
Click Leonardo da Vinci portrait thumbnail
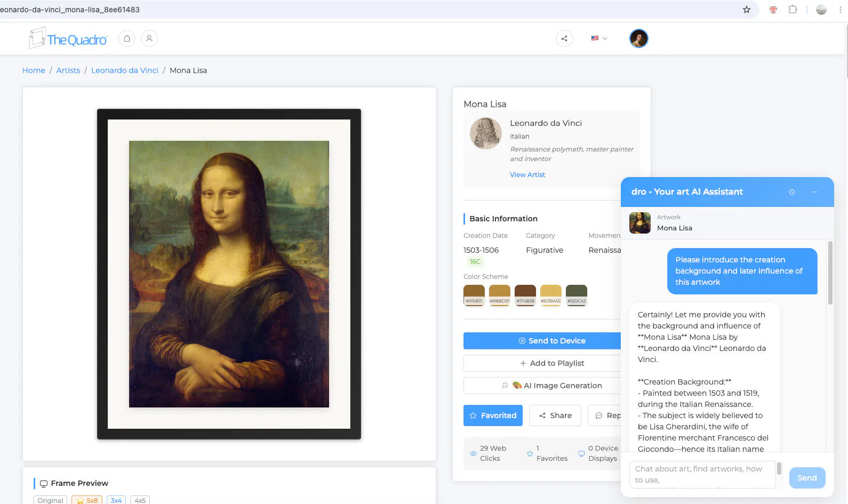click(486, 133)
